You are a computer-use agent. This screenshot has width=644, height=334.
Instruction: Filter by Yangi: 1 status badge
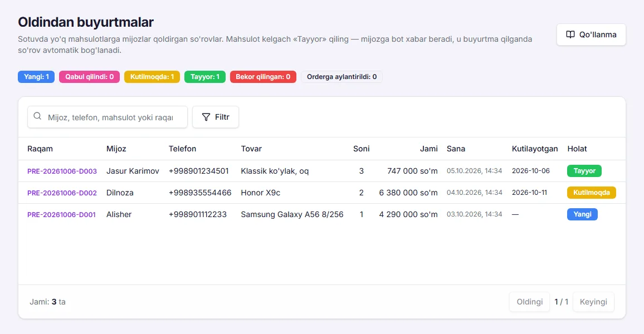pos(36,77)
